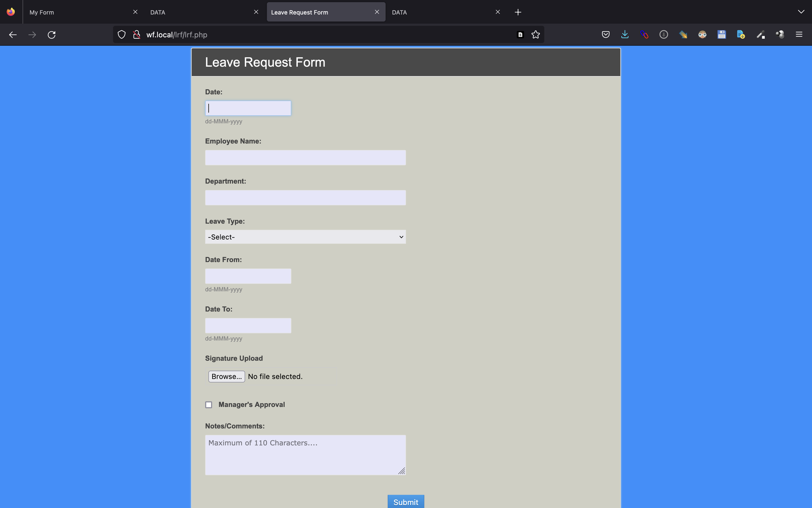This screenshot has height=508, width=812.
Task: Click the Employee Name text field
Action: tap(305, 158)
